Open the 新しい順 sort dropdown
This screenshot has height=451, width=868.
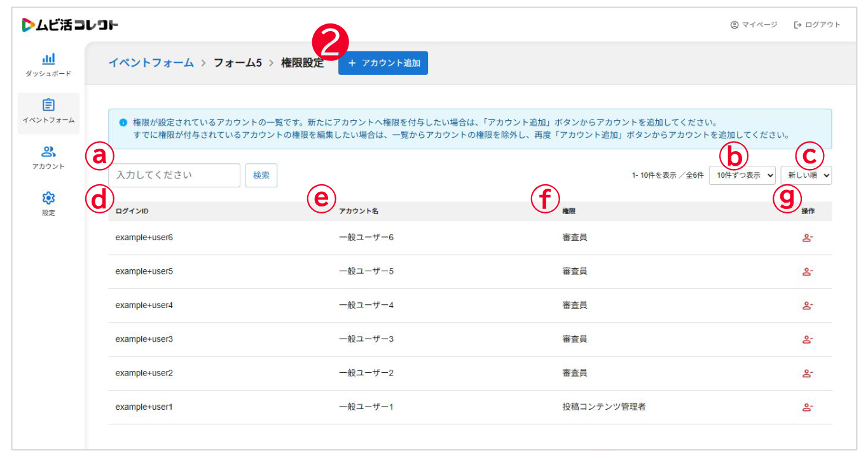806,175
